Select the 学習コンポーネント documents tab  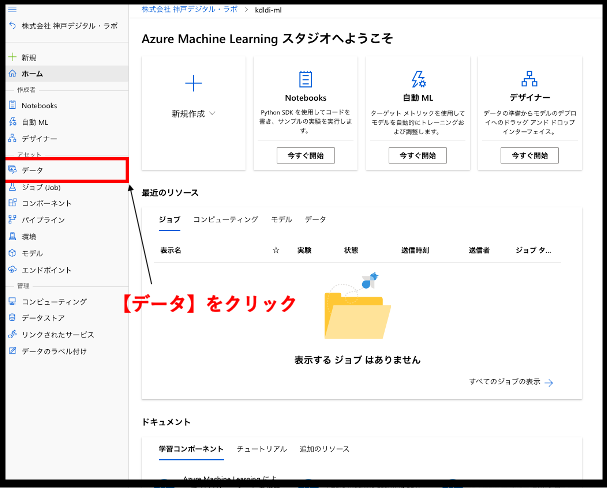191,449
